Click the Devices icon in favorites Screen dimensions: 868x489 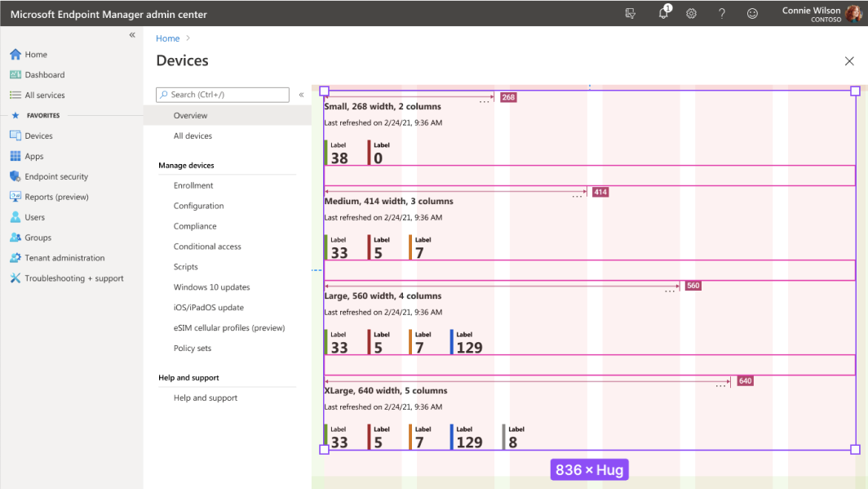pos(15,136)
